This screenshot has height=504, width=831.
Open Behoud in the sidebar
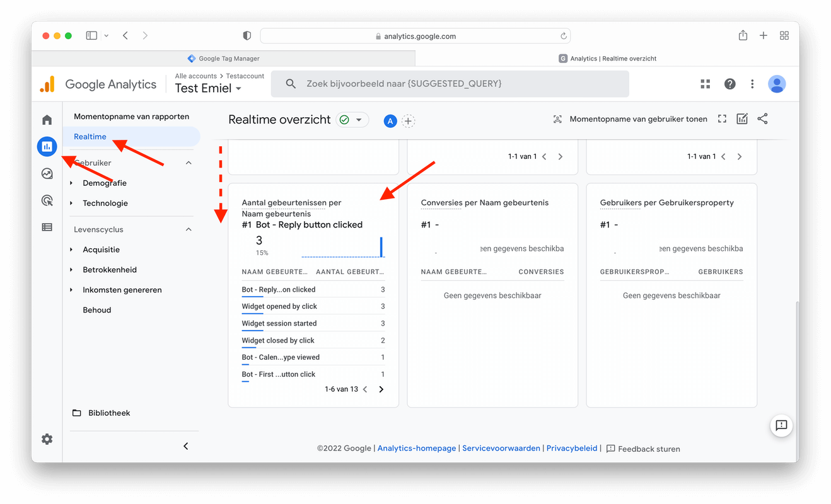97,310
